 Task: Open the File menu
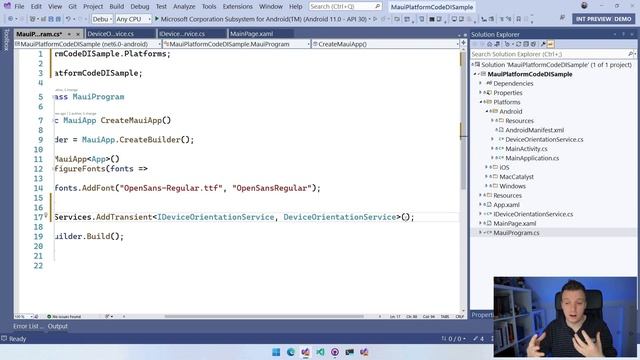tap(19, 7)
